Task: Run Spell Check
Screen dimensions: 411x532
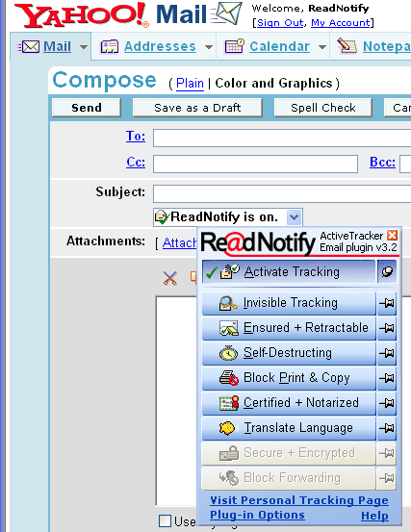Action: [323, 108]
